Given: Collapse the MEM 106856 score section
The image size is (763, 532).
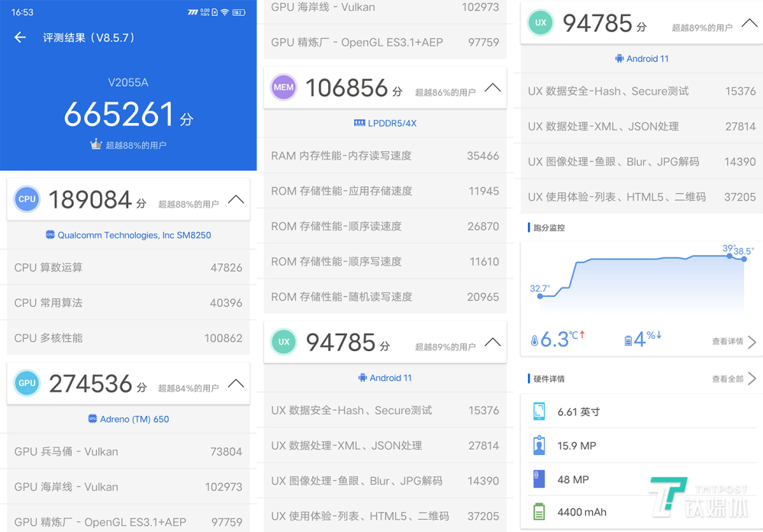Looking at the screenshot, I should point(493,87).
